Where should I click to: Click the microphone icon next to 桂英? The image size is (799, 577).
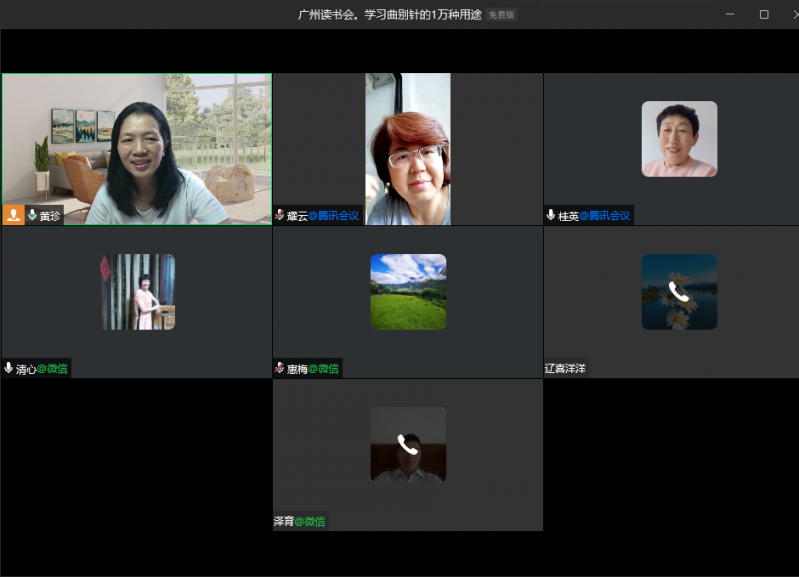(x=551, y=215)
